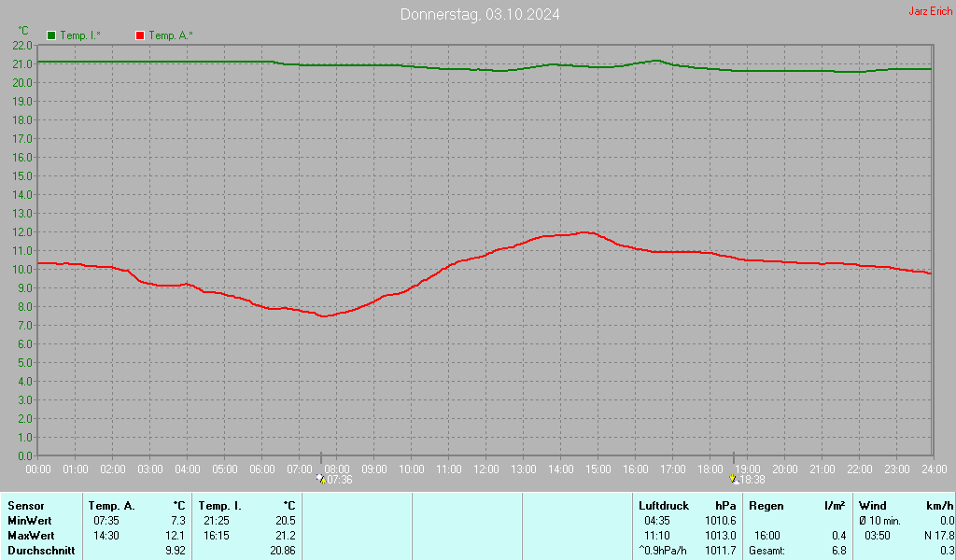Click the sunrise time label 07:36

340,480
